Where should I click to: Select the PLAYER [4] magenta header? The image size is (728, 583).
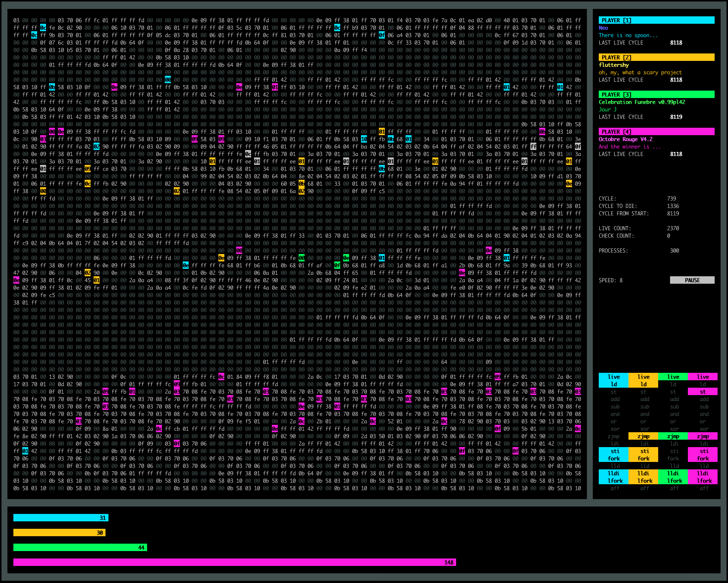click(656, 131)
